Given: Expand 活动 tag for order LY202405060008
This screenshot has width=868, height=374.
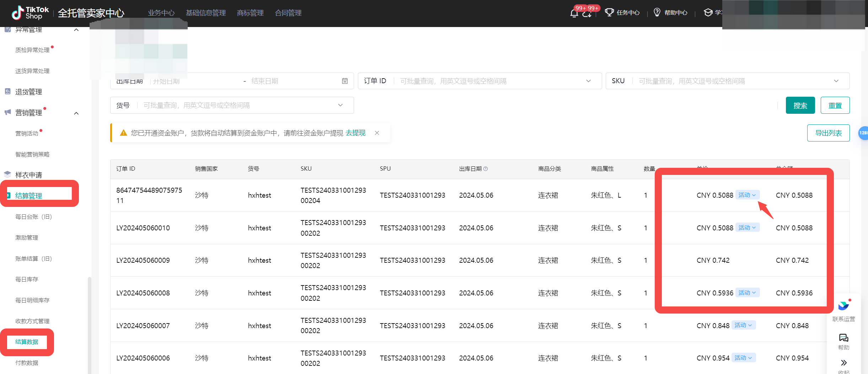Looking at the screenshot, I should point(747,293).
